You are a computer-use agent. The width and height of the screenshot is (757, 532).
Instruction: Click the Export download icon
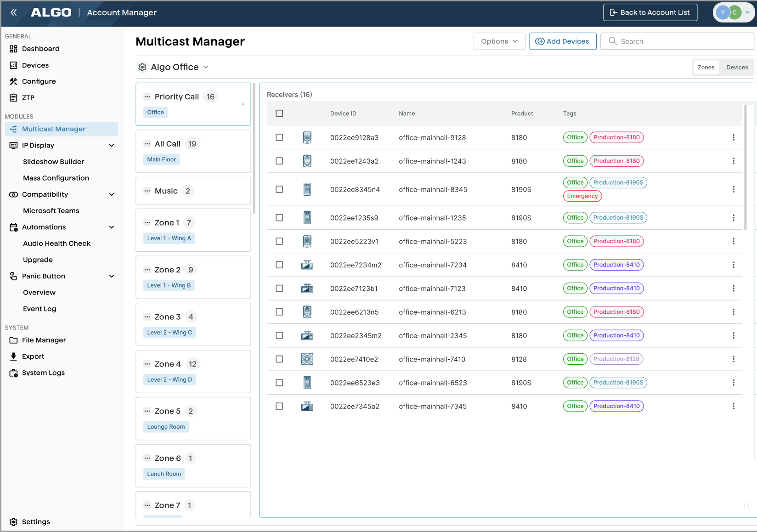pos(13,357)
